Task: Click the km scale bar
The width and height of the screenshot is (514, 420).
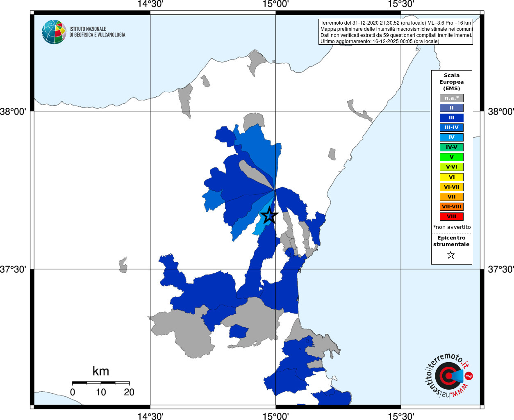Action: coord(101,383)
